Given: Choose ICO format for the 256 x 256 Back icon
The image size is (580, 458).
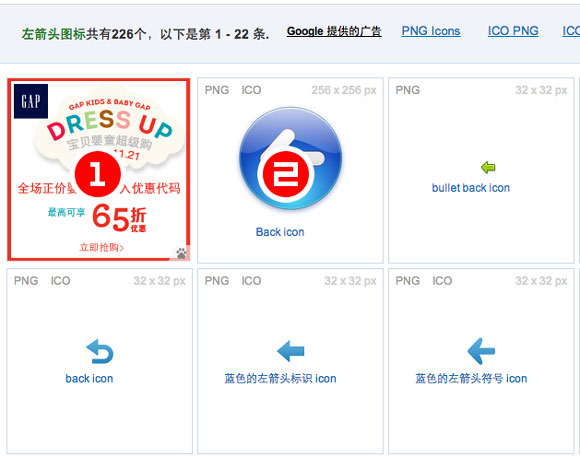Looking at the screenshot, I should pos(252,90).
